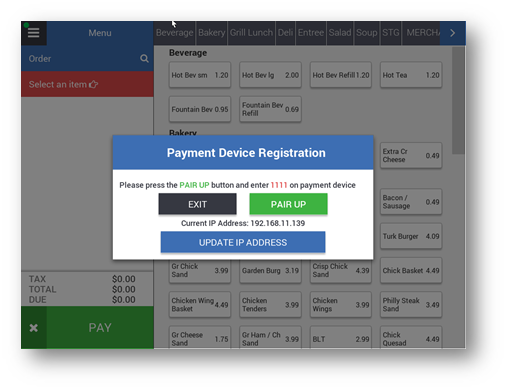The image size is (508, 391).
Task: Click the pointing hand icon beside Select an item
Action: pyautogui.click(x=93, y=84)
